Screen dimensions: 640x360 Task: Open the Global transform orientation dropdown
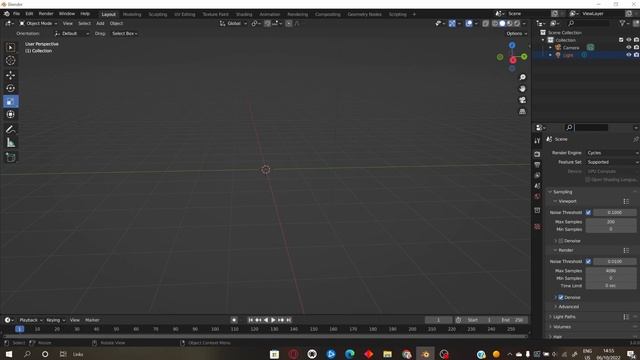coord(233,24)
